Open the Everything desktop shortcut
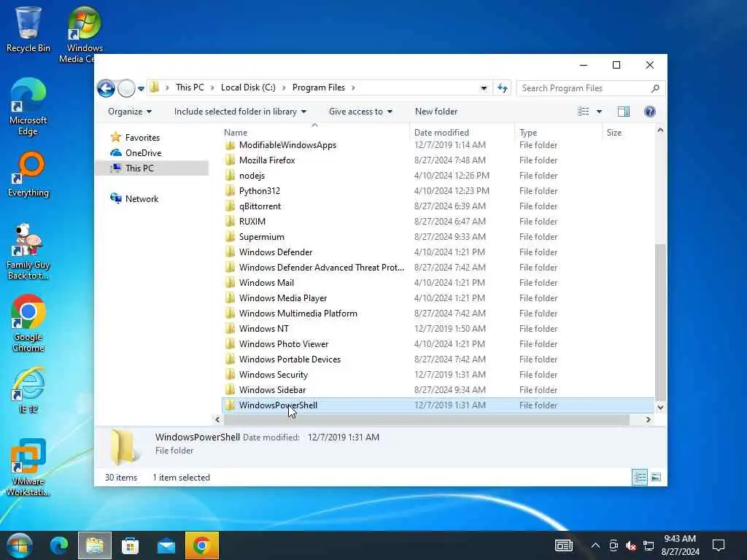This screenshot has width=747, height=560. (28, 174)
